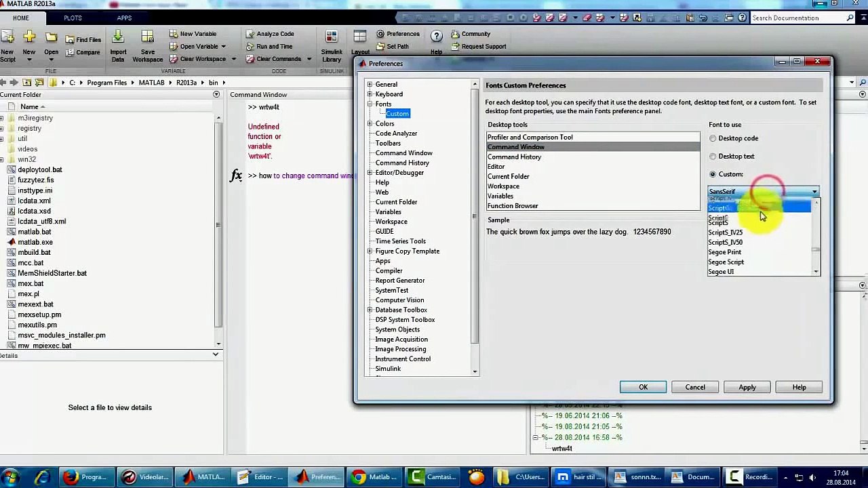
Task: Open the Current Folder panel actions icon
Action: pyautogui.click(x=216, y=94)
